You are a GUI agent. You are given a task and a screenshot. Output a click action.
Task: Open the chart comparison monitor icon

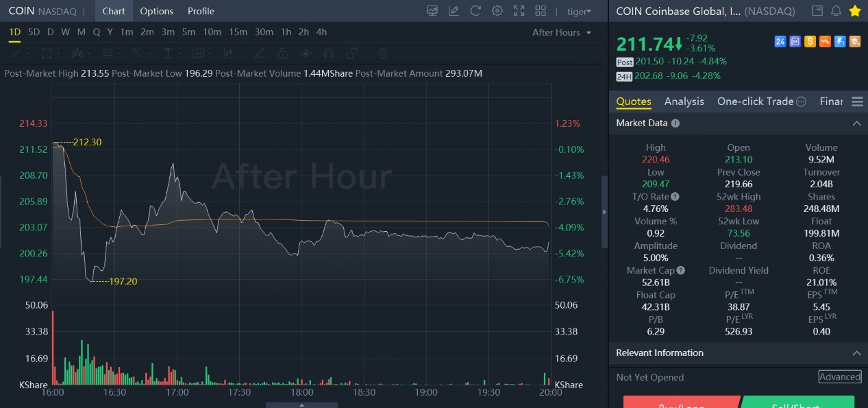432,11
